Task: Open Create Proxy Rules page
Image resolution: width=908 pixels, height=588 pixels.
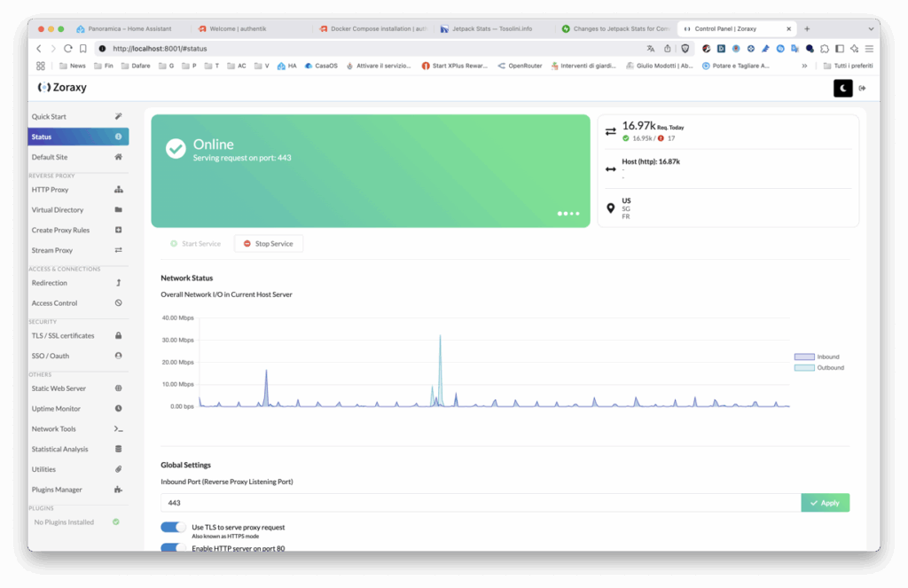Action: [x=78, y=230]
